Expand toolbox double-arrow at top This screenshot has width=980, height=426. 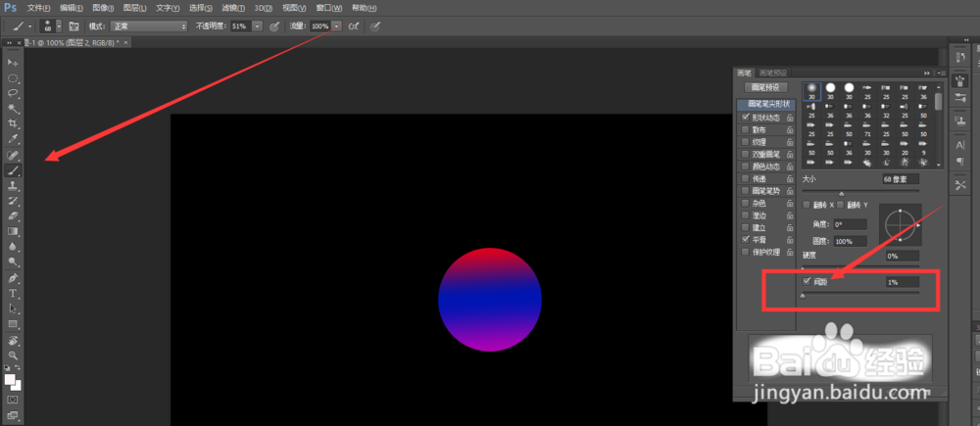tap(10, 42)
